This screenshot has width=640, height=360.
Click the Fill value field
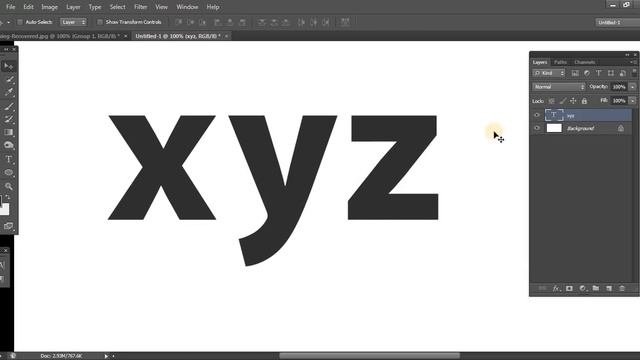[619, 101]
